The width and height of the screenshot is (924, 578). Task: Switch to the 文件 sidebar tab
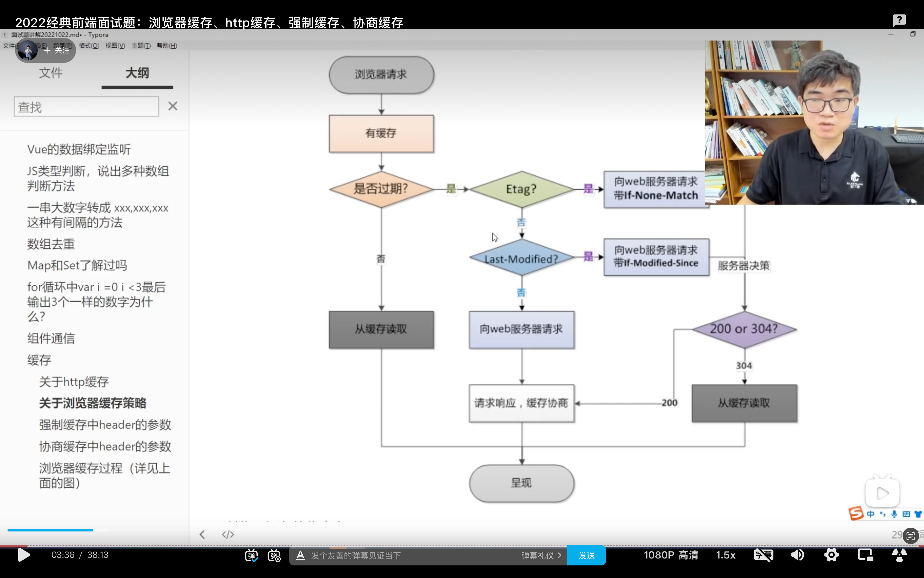point(50,73)
